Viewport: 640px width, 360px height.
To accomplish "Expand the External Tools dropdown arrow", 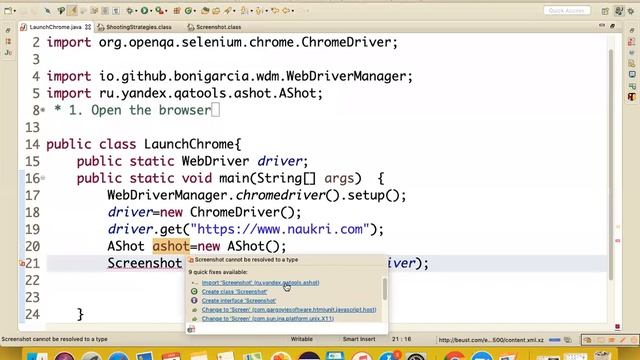I will 166,11.
